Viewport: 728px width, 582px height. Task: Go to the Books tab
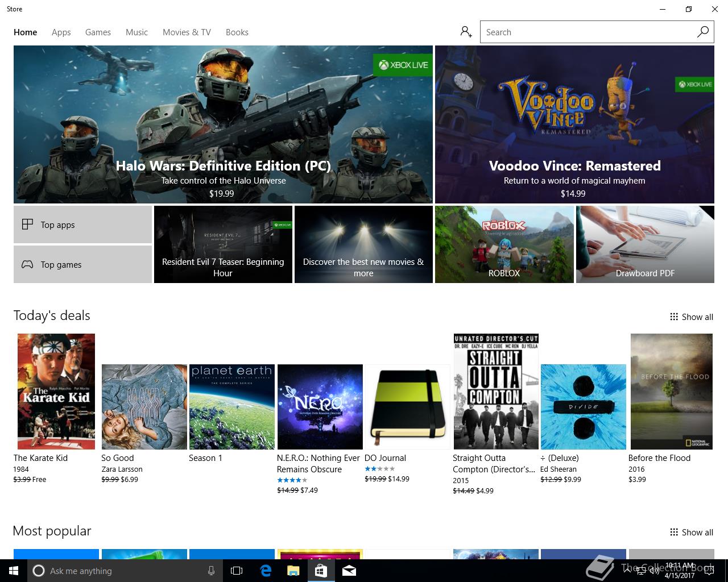[x=237, y=32]
